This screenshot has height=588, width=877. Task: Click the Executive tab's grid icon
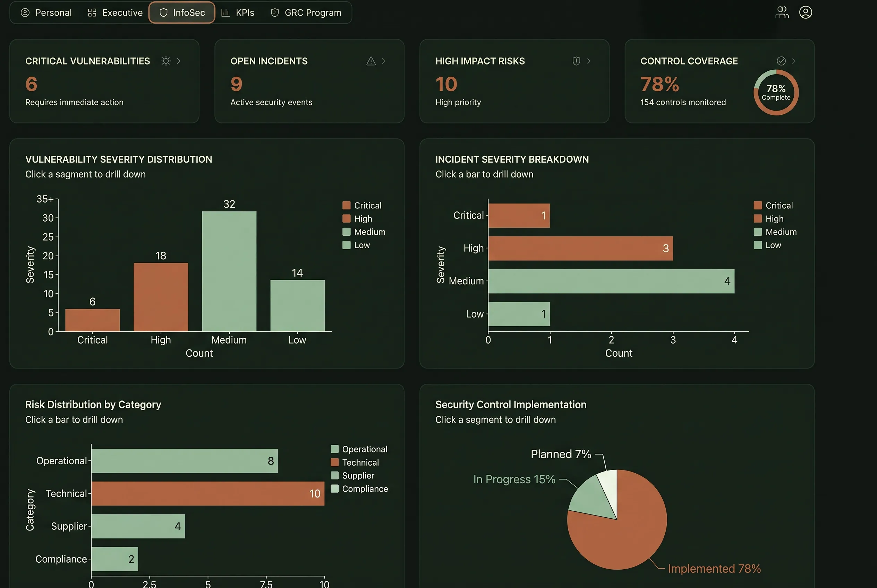(92, 13)
